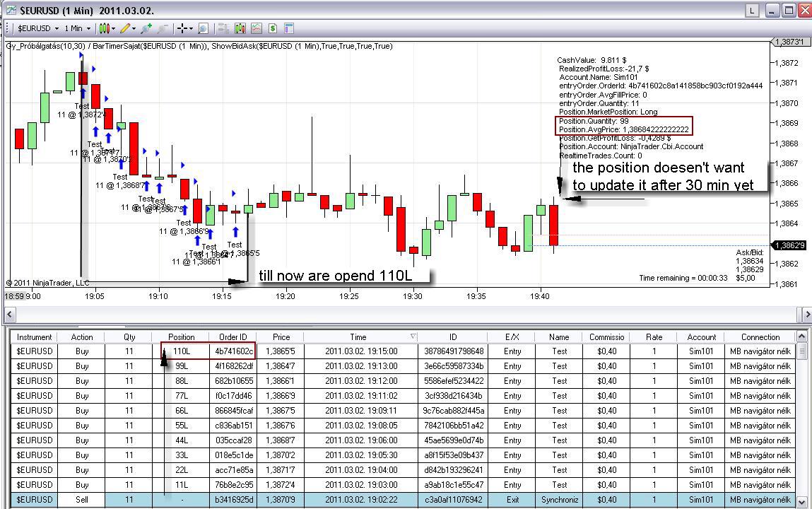The height and width of the screenshot is (509, 812).
Task: Click time 2011.03.02. 19:03:00 cell
Action: [361, 485]
